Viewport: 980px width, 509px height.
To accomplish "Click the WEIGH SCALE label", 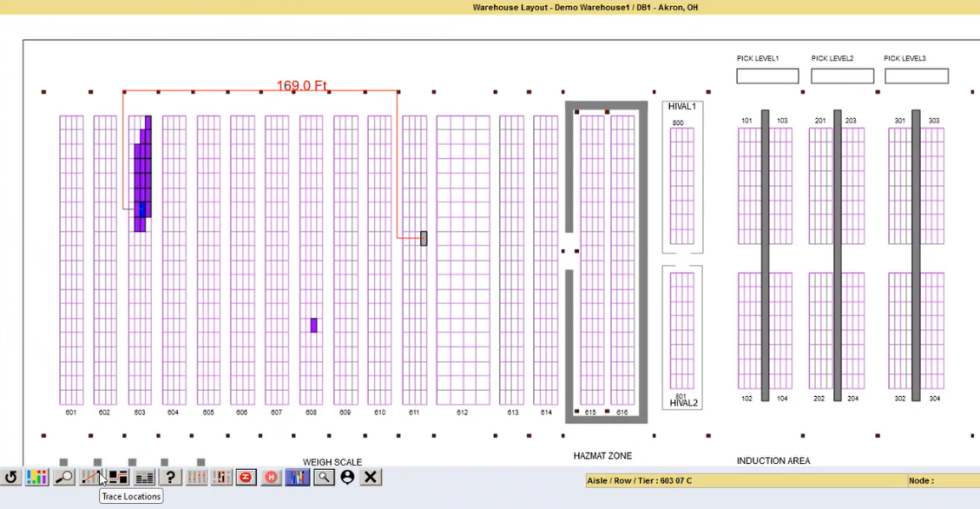I will [332, 462].
